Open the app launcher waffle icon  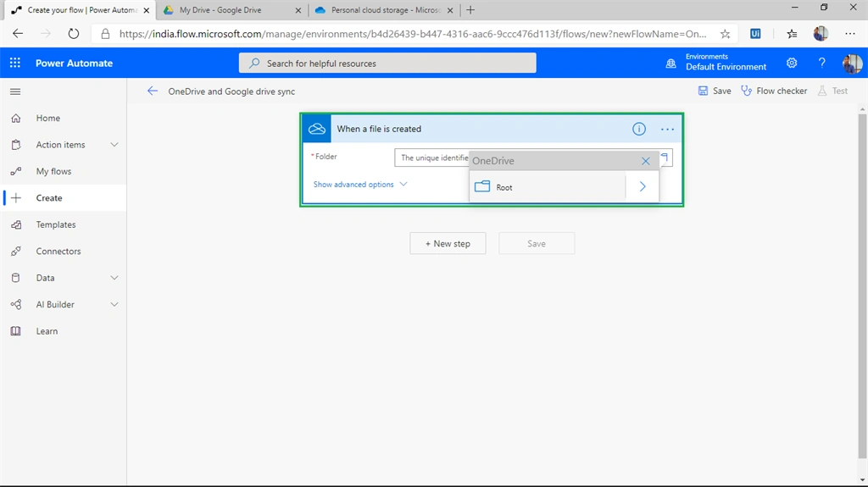coord(15,63)
